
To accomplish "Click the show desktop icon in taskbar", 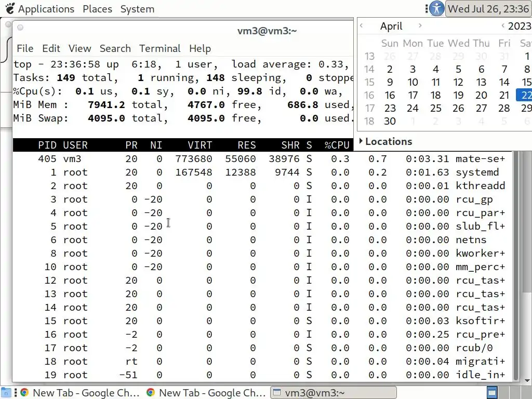I will [6, 393].
